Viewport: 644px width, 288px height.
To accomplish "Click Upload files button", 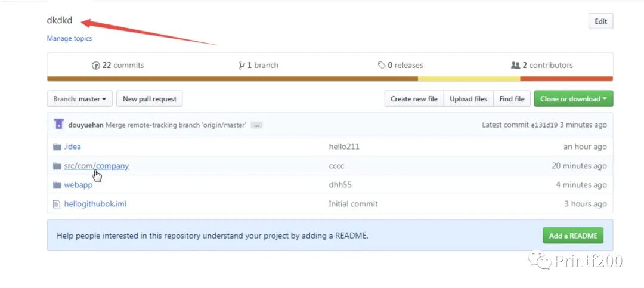I will [468, 98].
